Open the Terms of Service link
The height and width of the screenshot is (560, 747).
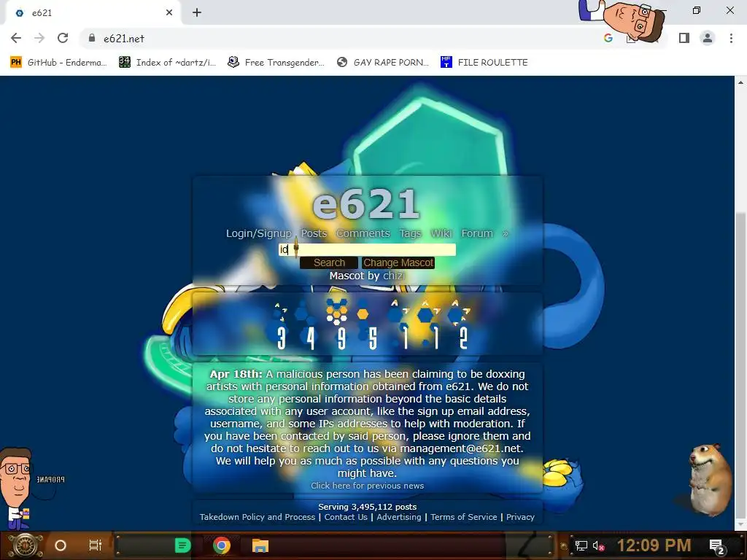[463, 517]
